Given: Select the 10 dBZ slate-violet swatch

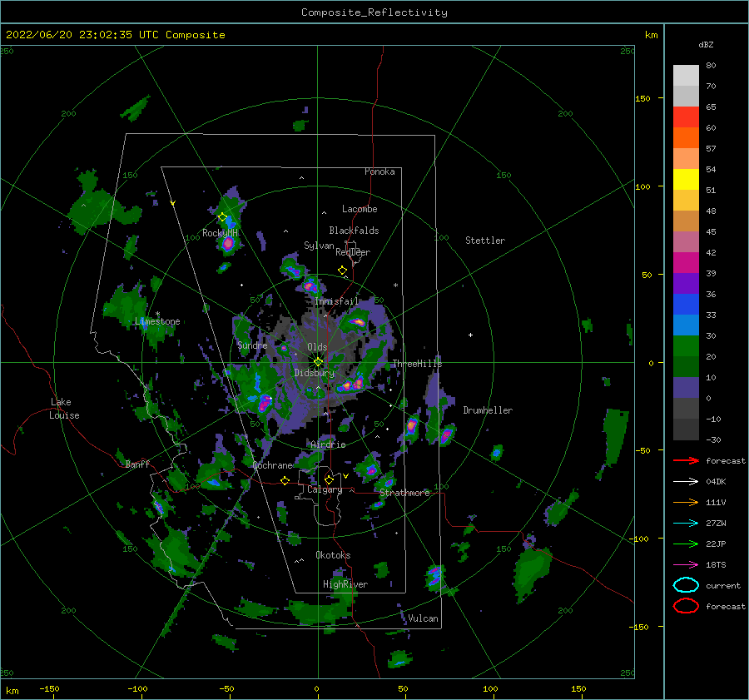Looking at the screenshot, I should [x=686, y=388].
